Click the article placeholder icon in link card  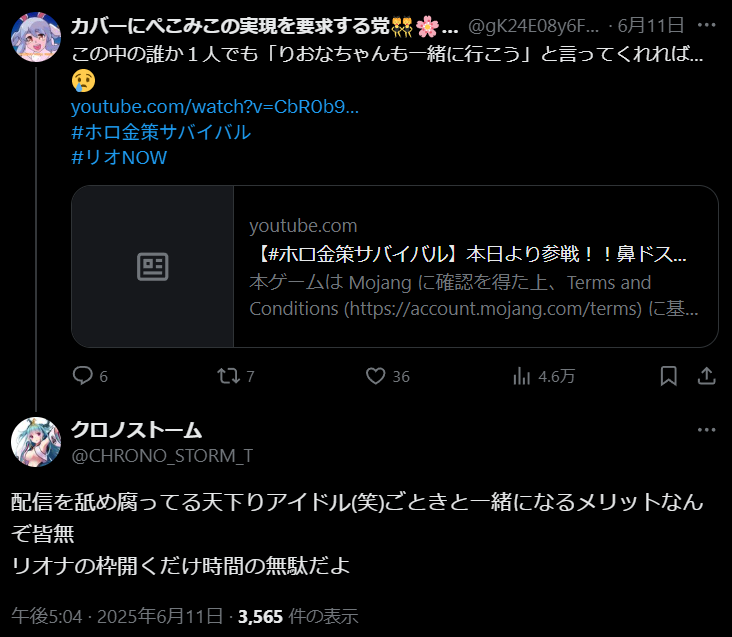click(x=153, y=266)
